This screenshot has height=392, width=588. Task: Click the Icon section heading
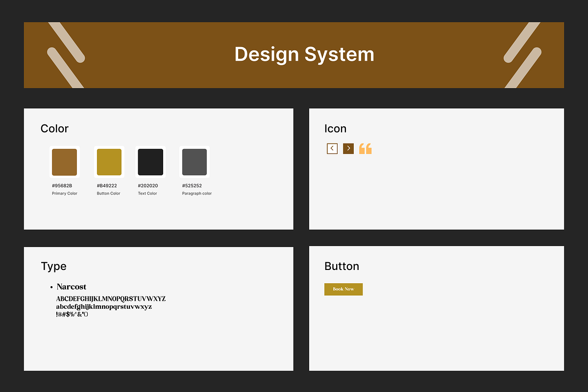(335, 129)
